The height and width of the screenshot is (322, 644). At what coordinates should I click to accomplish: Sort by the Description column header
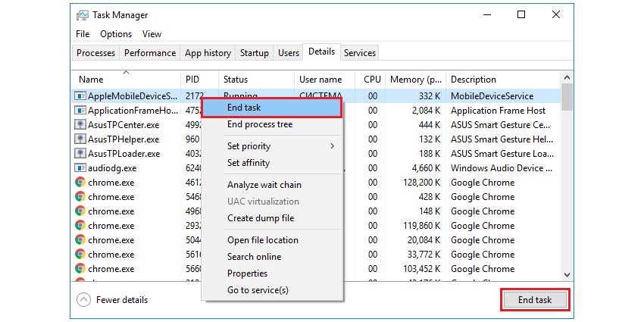coord(503,80)
